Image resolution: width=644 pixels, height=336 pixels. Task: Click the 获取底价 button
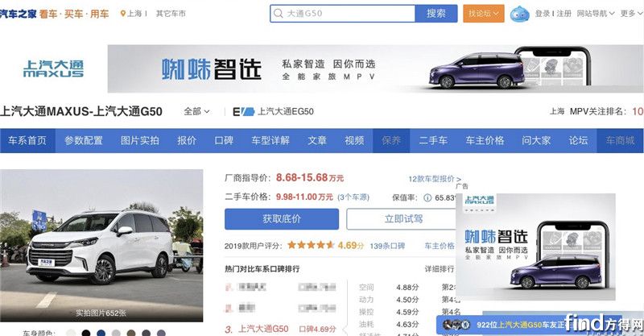point(281,219)
